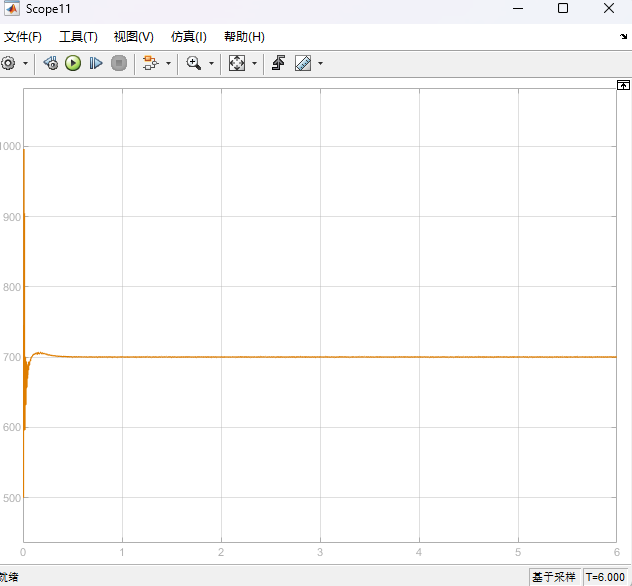Screen dimensions: 632x586
Task: Click the maximize axes icon above the plot
Action: click(x=623, y=85)
